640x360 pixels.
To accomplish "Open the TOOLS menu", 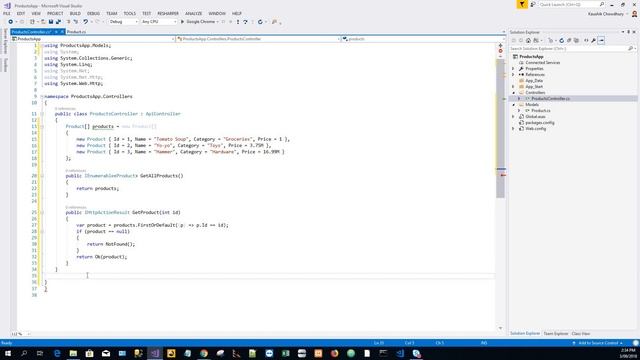I will coord(129,13).
